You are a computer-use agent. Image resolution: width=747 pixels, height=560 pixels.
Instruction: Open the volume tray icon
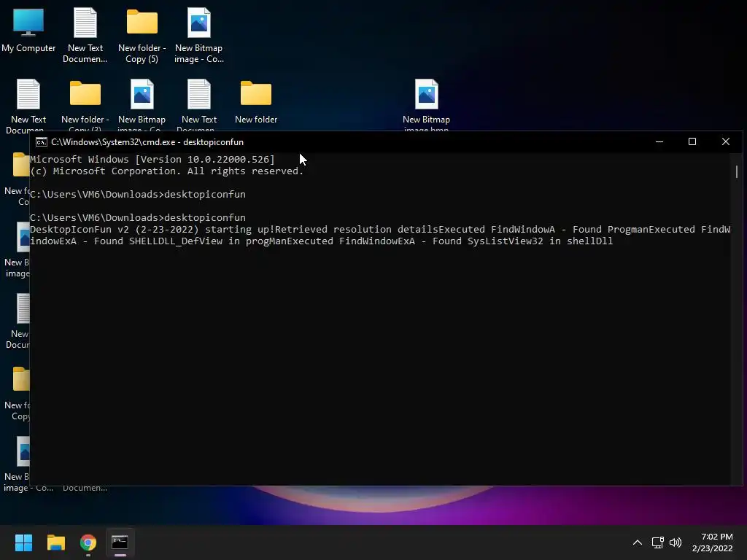[x=676, y=542]
